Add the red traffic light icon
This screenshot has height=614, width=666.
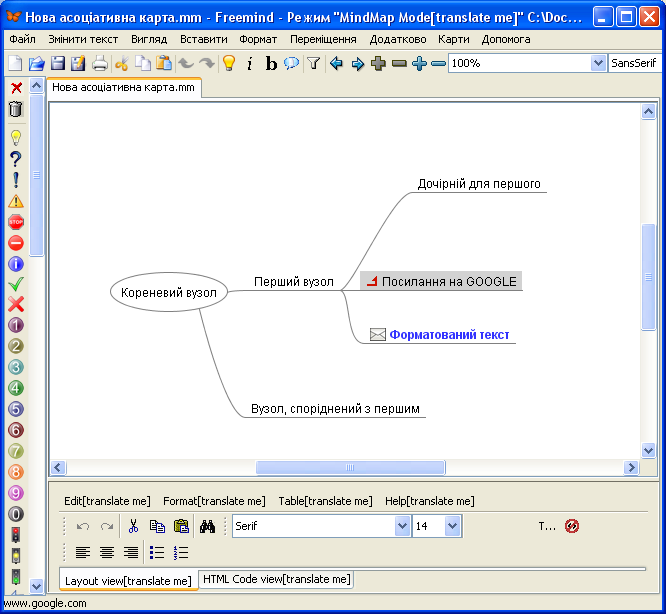[16, 535]
